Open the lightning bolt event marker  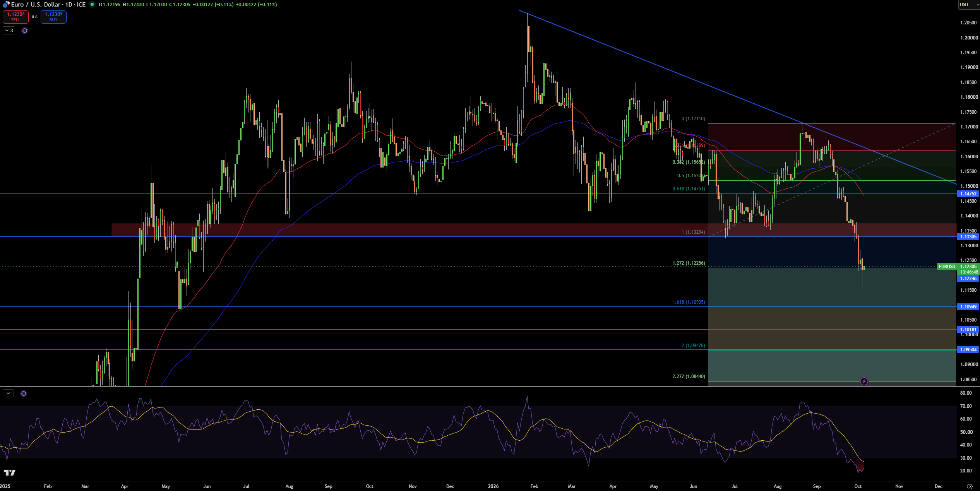tap(864, 382)
